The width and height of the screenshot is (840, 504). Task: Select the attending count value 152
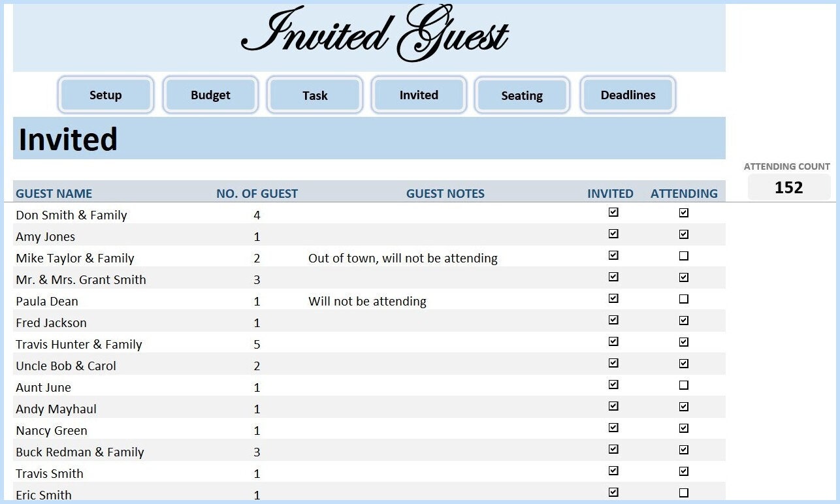click(x=789, y=188)
